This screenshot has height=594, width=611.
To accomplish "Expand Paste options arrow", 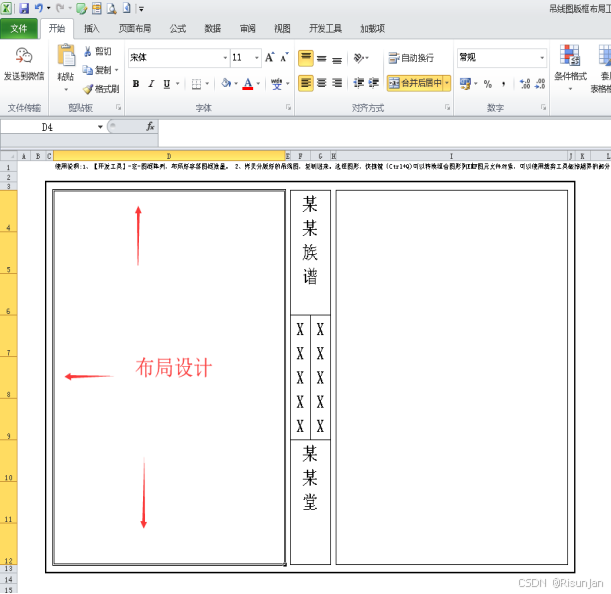I will (x=66, y=90).
